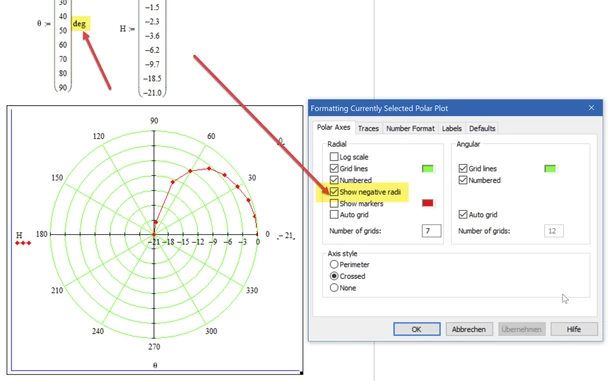
Task: Enable Log scale for radial axis
Action: [x=334, y=157]
